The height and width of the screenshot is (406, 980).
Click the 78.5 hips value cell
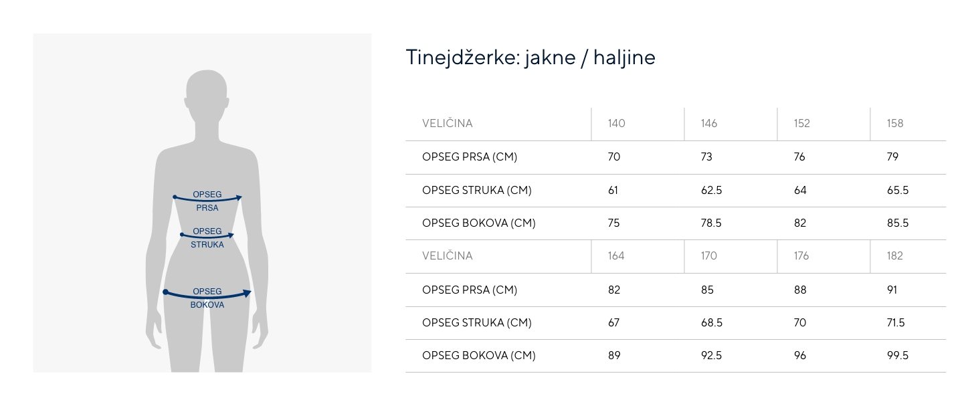click(x=711, y=223)
